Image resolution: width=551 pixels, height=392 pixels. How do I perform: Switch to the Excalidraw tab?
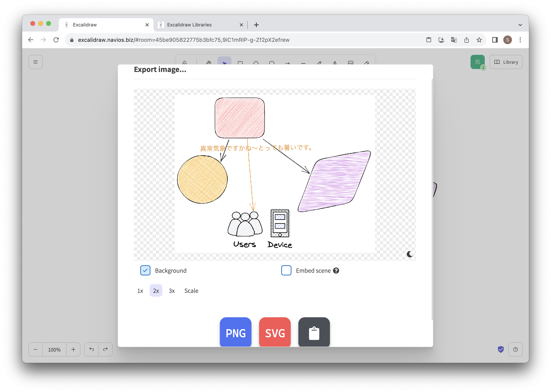(106, 25)
